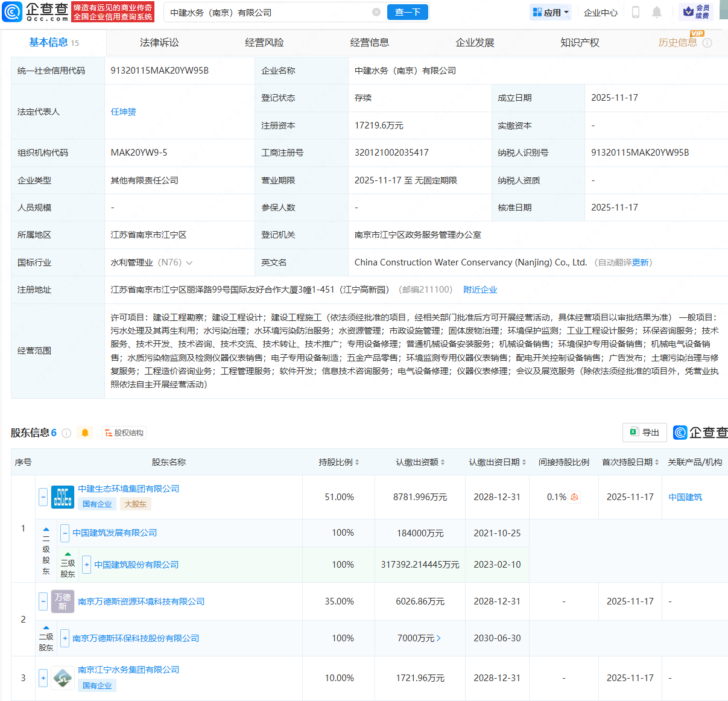Clear the search box with the X icon
Image resolution: width=728 pixels, height=701 pixels.
click(x=376, y=12)
